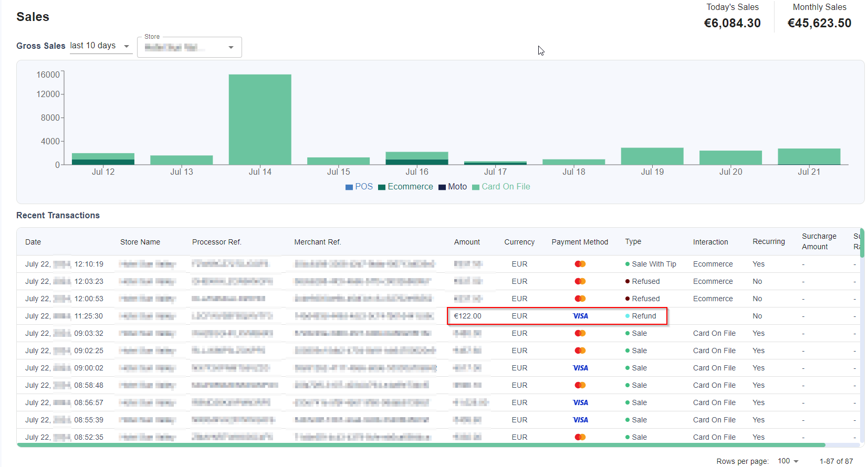Open the Rows per page dropdown
The image size is (868, 467).
(x=788, y=461)
